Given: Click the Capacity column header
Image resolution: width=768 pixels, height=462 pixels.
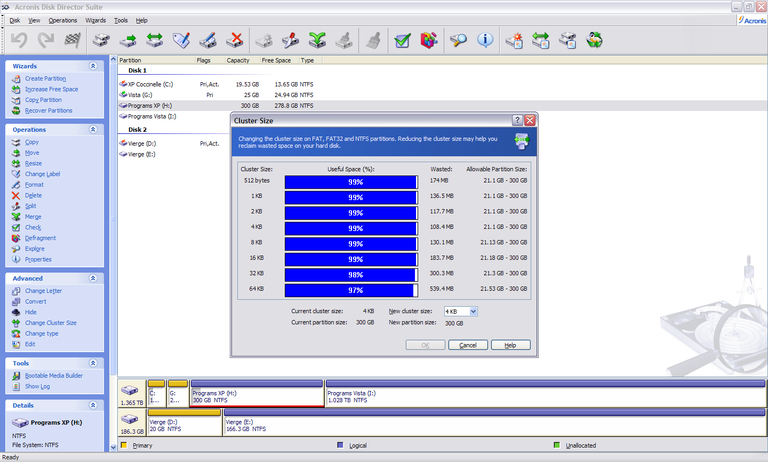Looking at the screenshot, I should [x=238, y=60].
